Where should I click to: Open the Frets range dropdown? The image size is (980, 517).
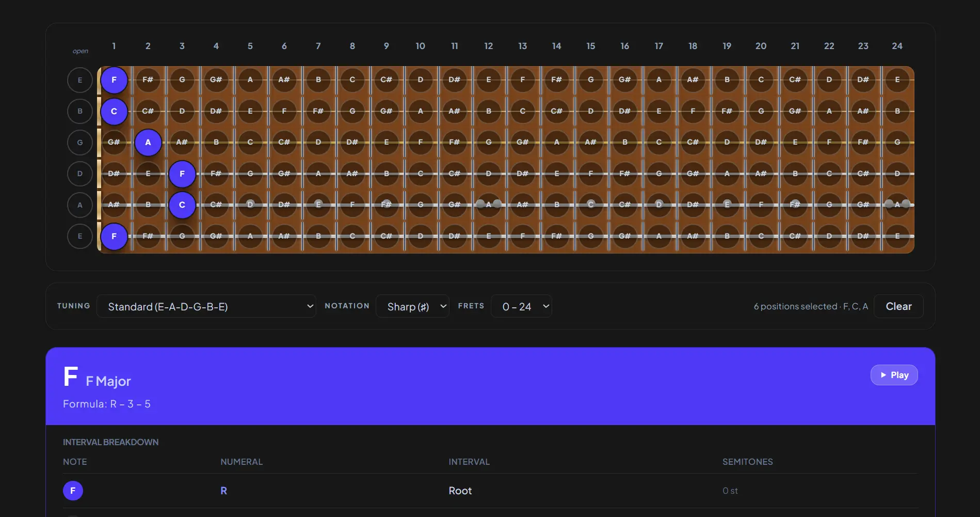coord(521,306)
